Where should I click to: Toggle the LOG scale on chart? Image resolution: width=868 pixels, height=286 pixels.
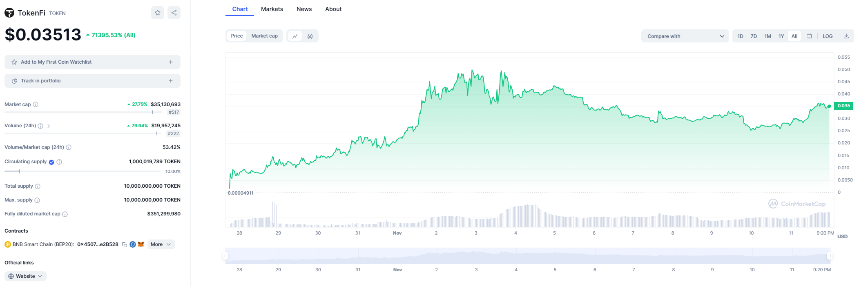click(828, 36)
